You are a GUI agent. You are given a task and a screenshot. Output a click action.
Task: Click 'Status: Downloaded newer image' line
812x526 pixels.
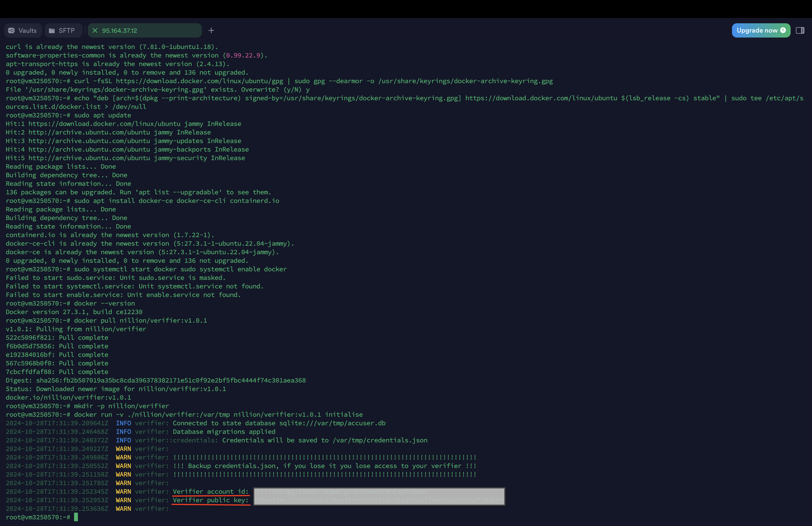click(116, 389)
